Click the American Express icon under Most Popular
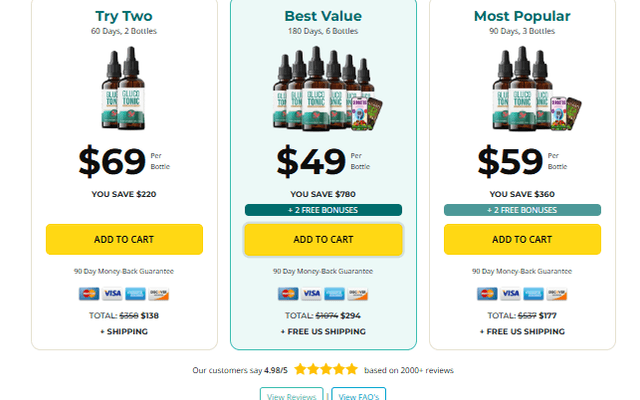 coord(534,294)
